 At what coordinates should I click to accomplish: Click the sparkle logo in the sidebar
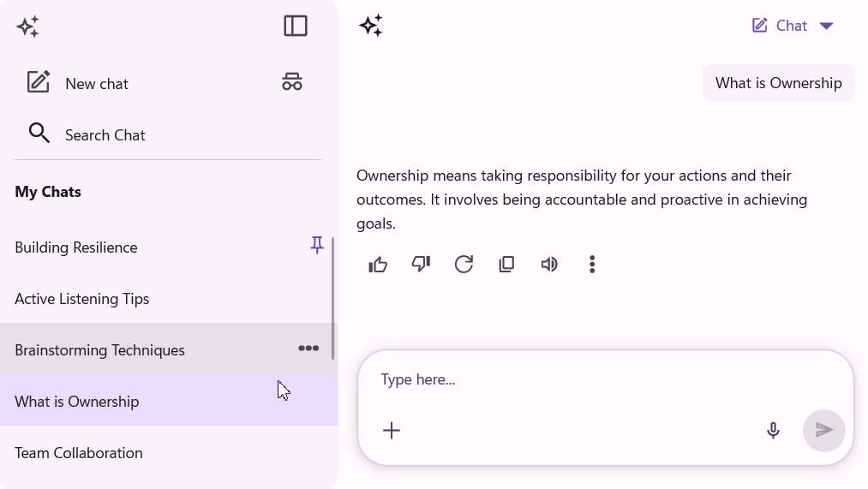pos(27,27)
